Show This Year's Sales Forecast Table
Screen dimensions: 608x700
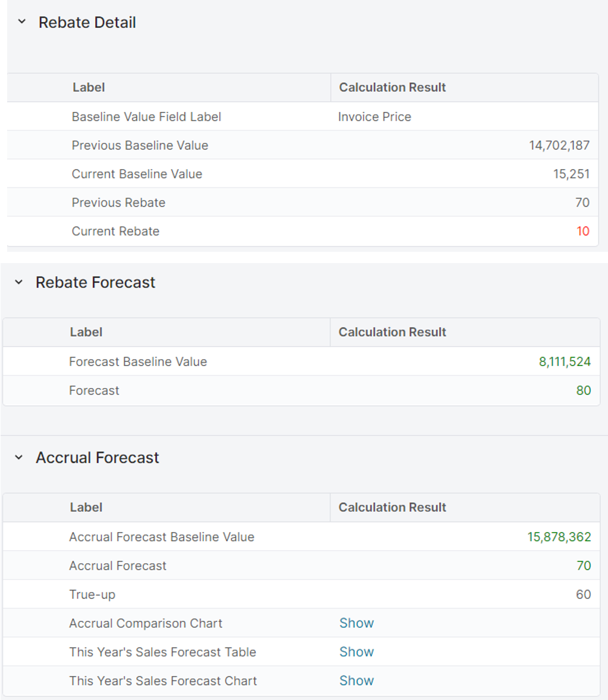pos(356,652)
